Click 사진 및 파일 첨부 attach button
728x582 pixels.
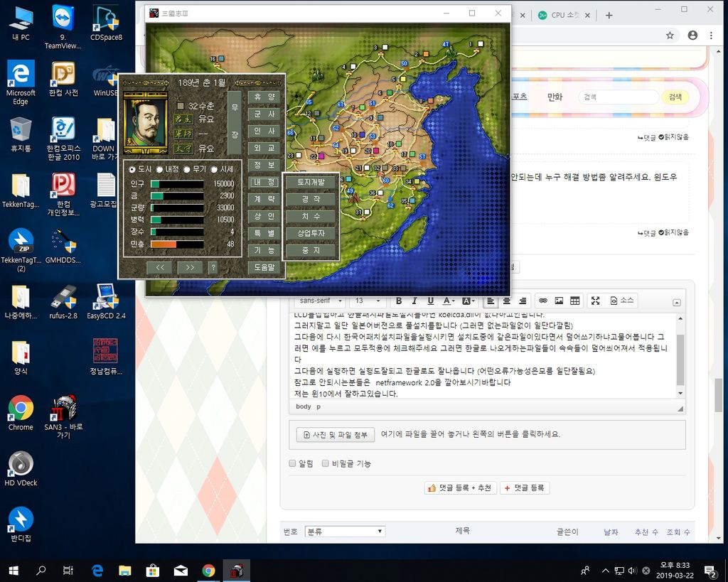(336, 435)
